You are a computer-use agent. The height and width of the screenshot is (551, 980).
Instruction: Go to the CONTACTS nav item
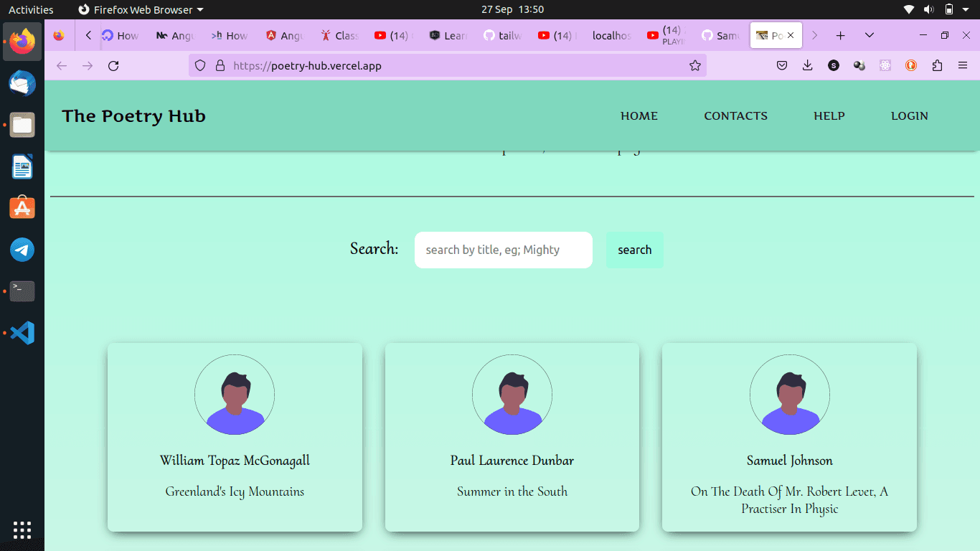point(735,116)
